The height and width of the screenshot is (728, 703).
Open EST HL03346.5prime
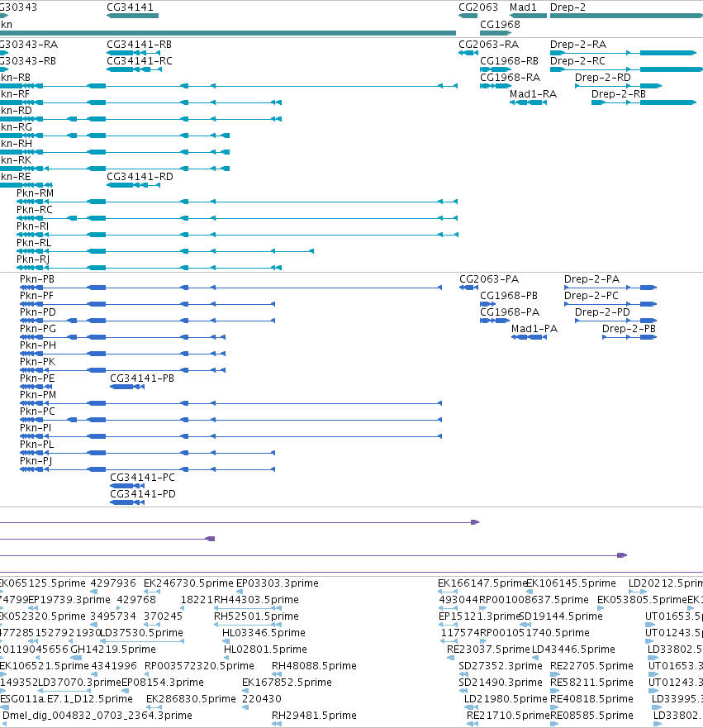click(264, 633)
